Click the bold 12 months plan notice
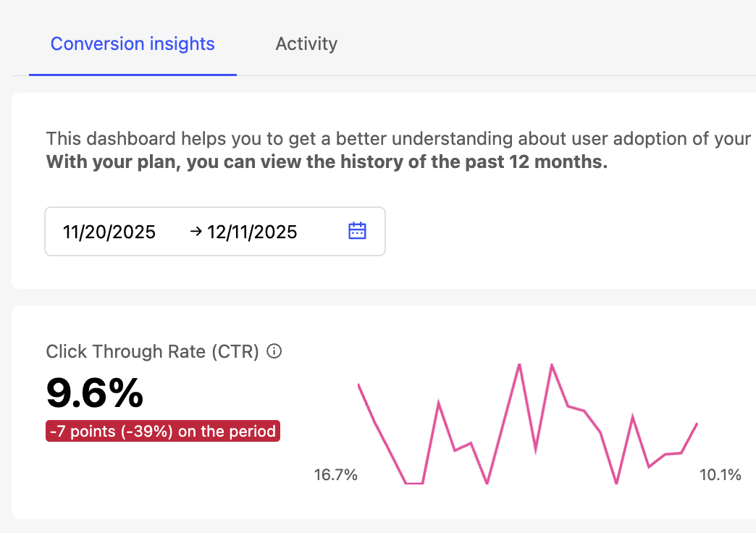Viewport: 756px width, 533px height. click(x=327, y=161)
